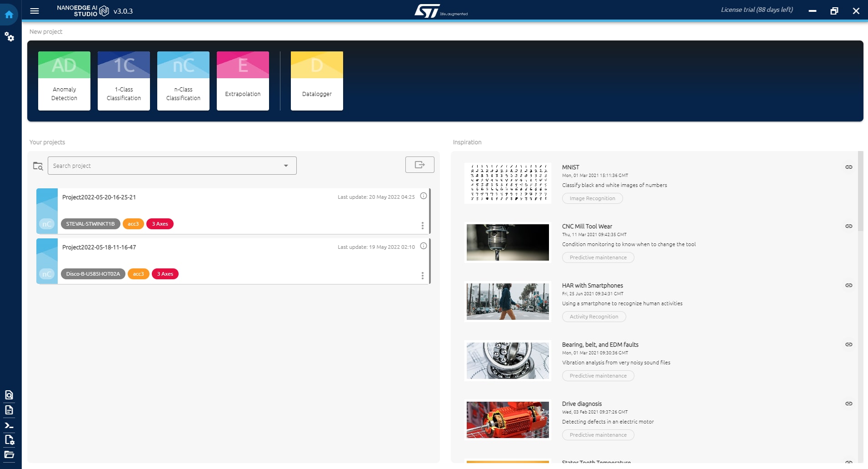
Task: Open the hamburger menu
Action: [35, 11]
